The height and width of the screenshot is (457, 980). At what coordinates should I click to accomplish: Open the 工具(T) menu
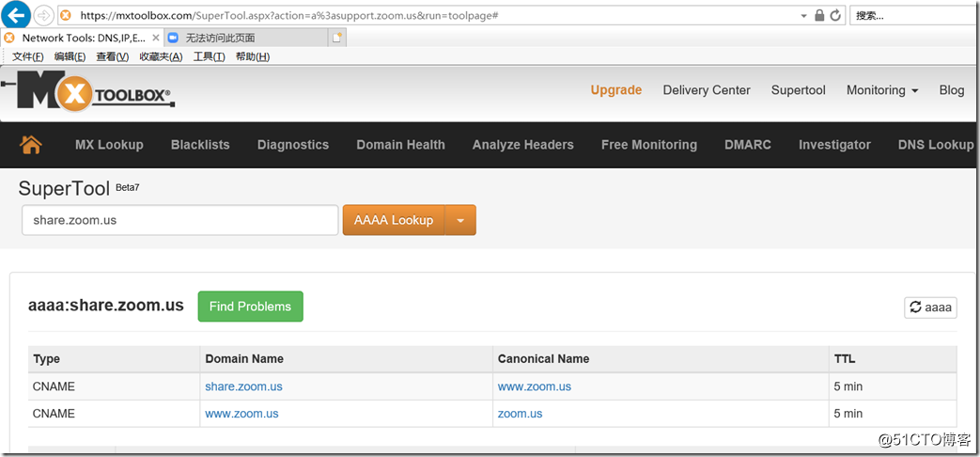click(210, 57)
